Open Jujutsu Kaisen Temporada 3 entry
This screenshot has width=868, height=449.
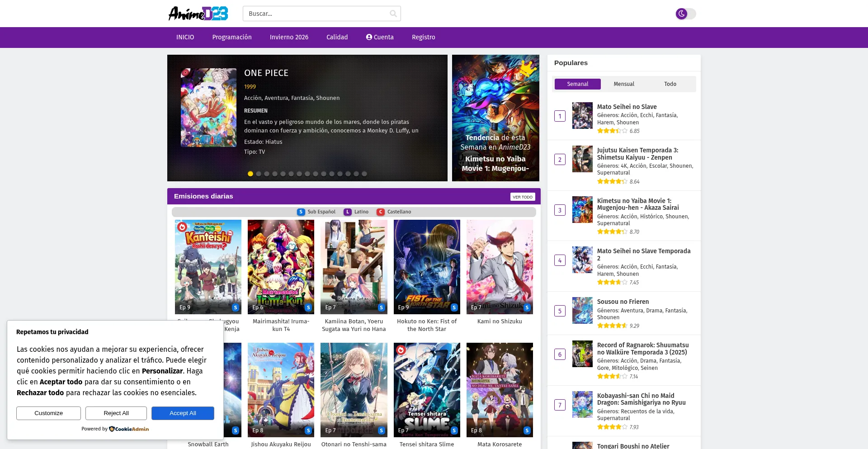(x=638, y=154)
